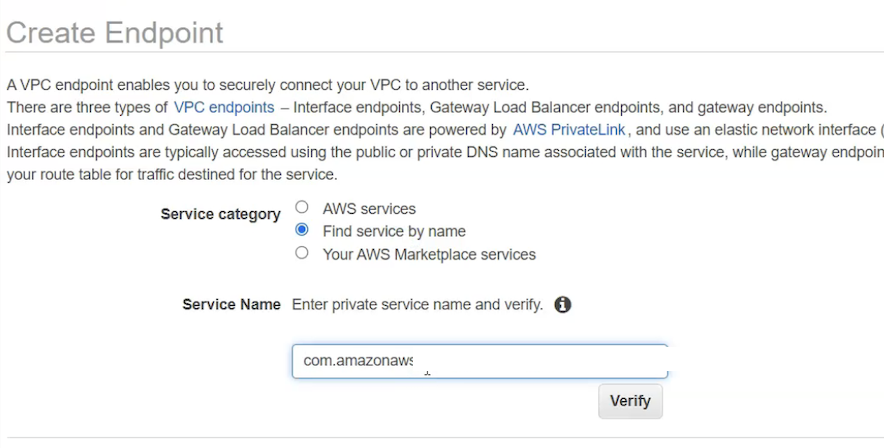This screenshot has height=448, width=884.
Task: Click the 'AWS services' option label text
Action: 369,209
